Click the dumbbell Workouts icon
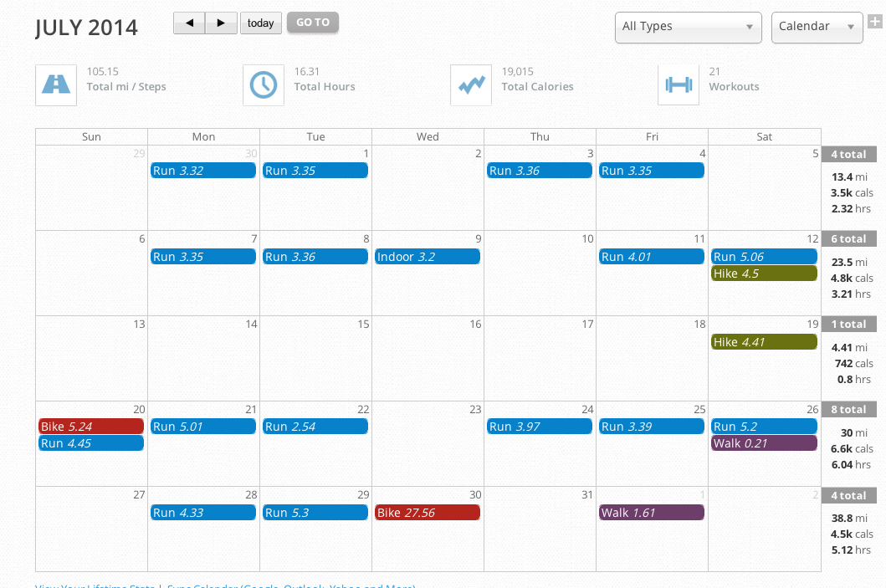The width and height of the screenshot is (886, 588). [x=678, y=85]
